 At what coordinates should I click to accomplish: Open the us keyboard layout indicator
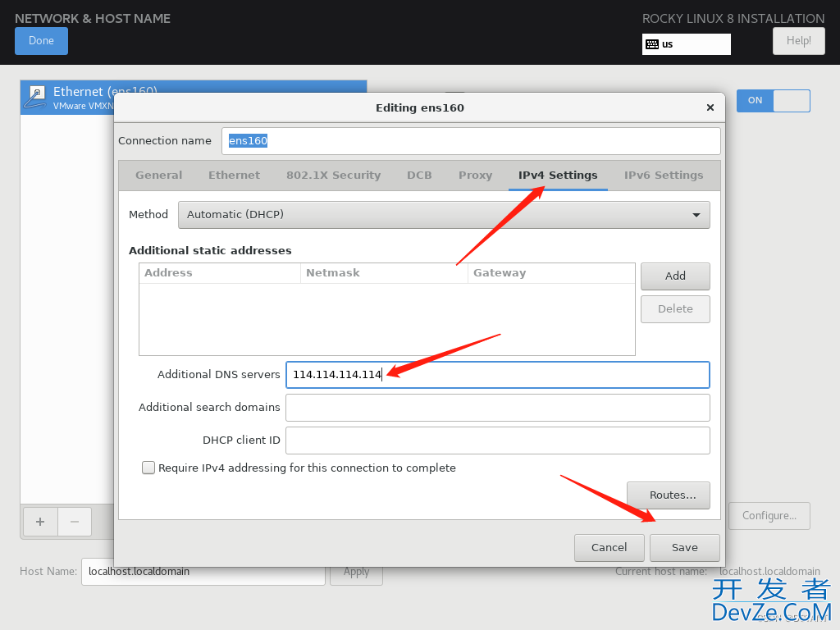[x=687, y=44]
